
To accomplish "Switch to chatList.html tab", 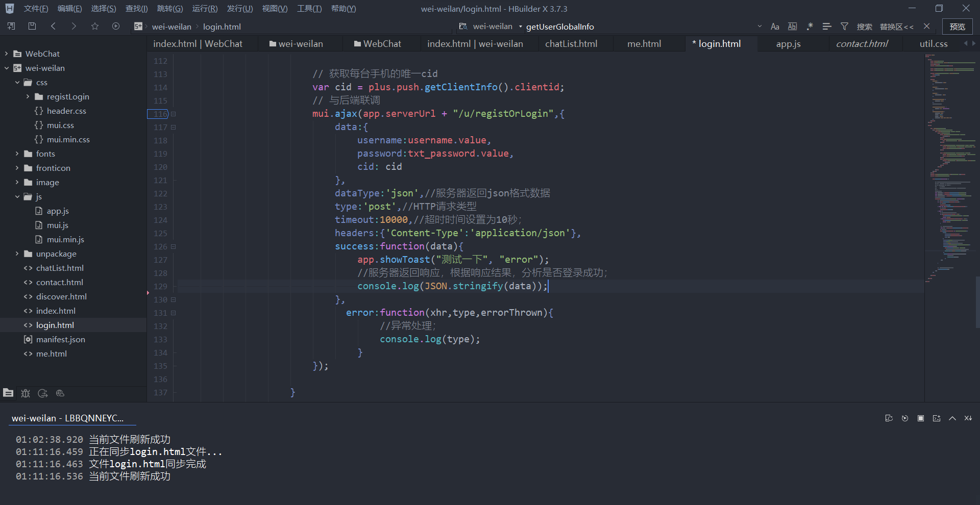I will point(571,44).
